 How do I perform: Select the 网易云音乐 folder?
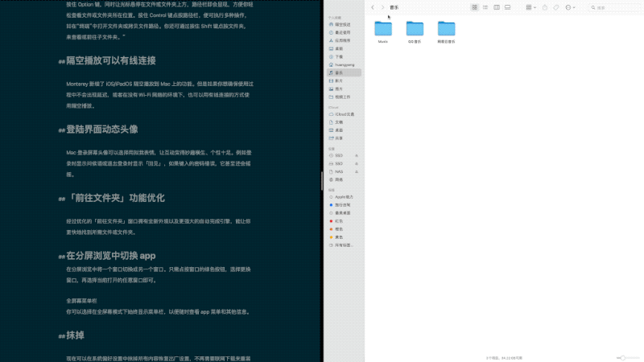446,31
